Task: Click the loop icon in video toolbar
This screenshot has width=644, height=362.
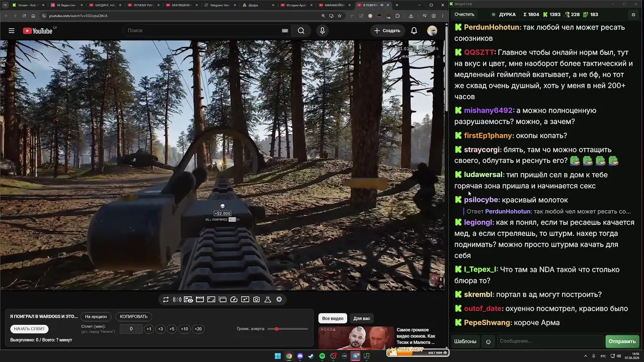Action: (166, 300)
